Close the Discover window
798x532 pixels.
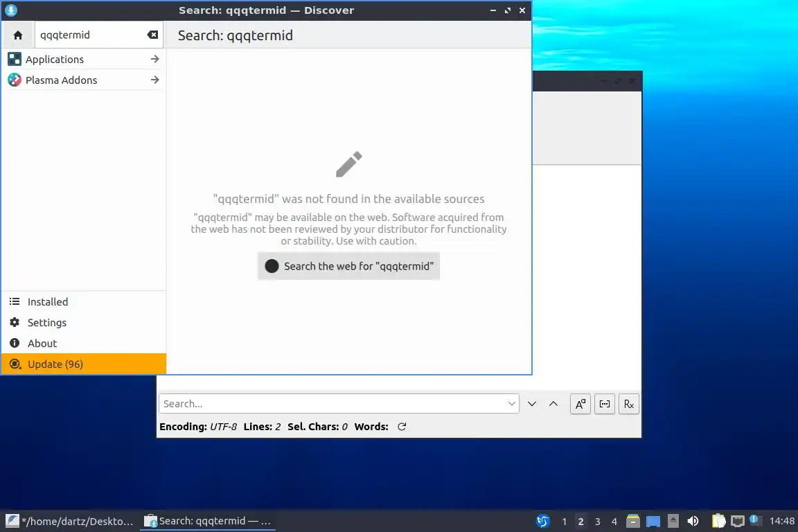tap(522, 10)
